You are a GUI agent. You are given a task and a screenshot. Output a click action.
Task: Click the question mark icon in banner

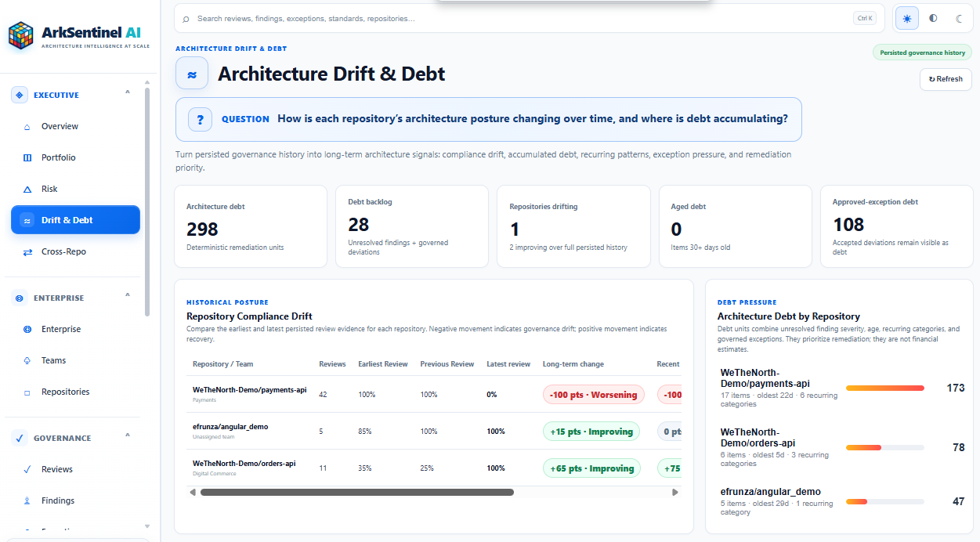(x=200, y=119)
